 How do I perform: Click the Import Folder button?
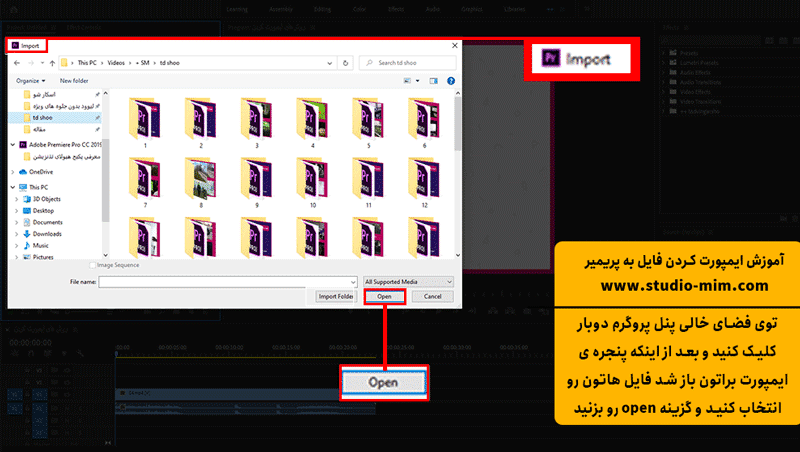[336, 297]
